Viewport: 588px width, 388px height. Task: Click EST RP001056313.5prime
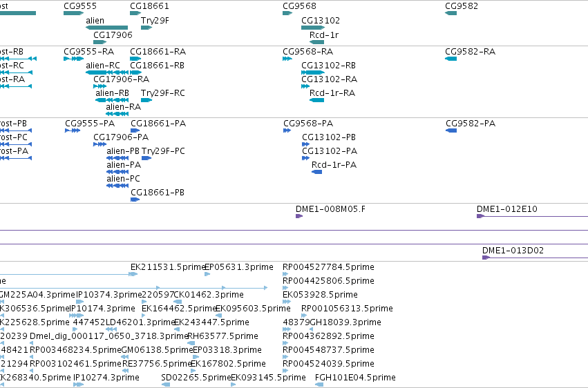coord(348,309)
